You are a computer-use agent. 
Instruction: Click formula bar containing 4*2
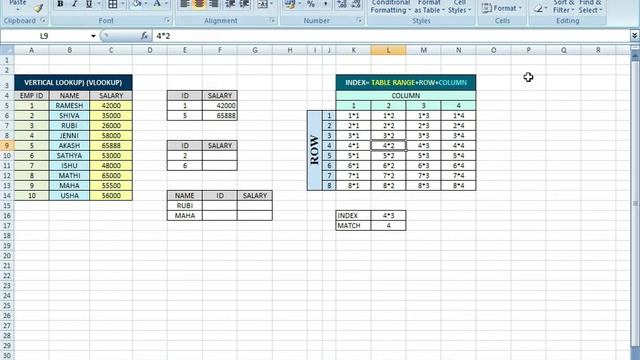point(391,36)
